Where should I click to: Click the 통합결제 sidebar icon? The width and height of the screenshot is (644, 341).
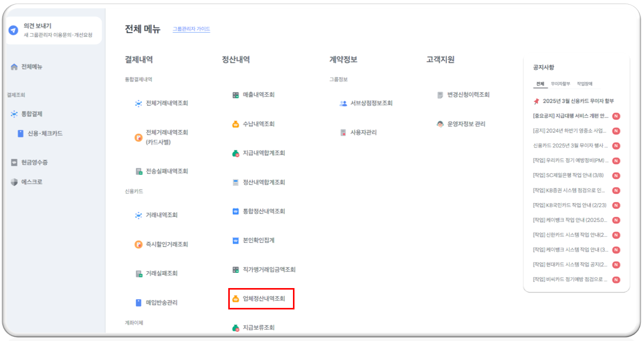(x=14, y=114)
